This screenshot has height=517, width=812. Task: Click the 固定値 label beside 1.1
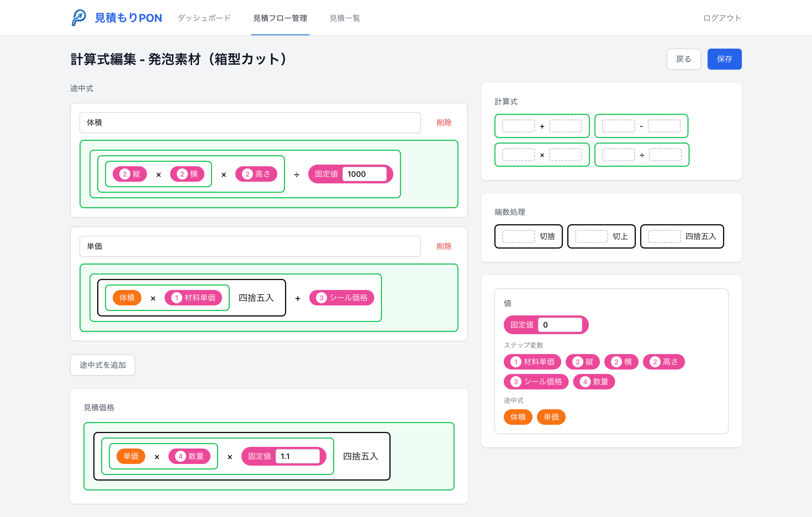click(259, 456)
